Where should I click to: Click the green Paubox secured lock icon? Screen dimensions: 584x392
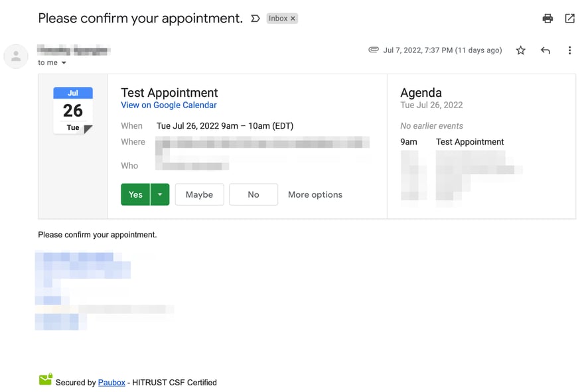(45, 379)
